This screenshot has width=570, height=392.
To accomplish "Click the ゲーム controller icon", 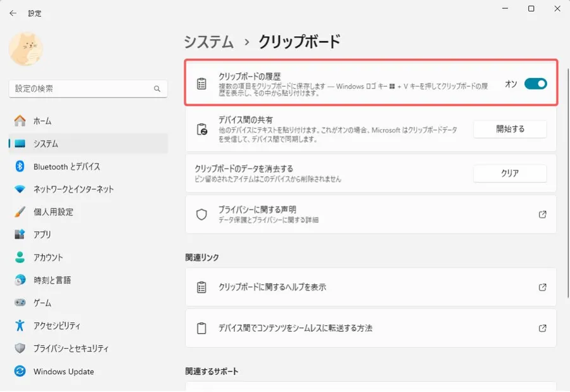I will click(x=20, y=303).
